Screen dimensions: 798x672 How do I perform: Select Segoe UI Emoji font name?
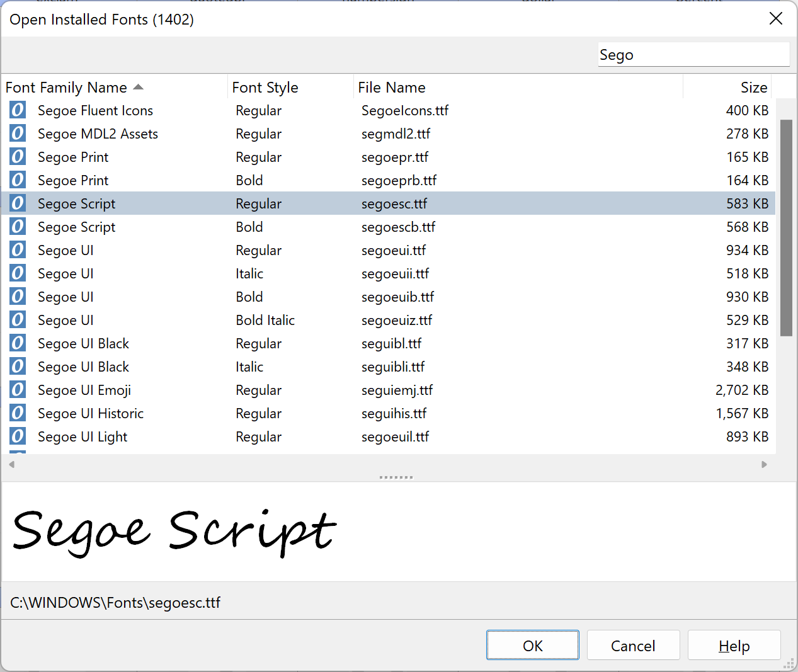(84, 390)
